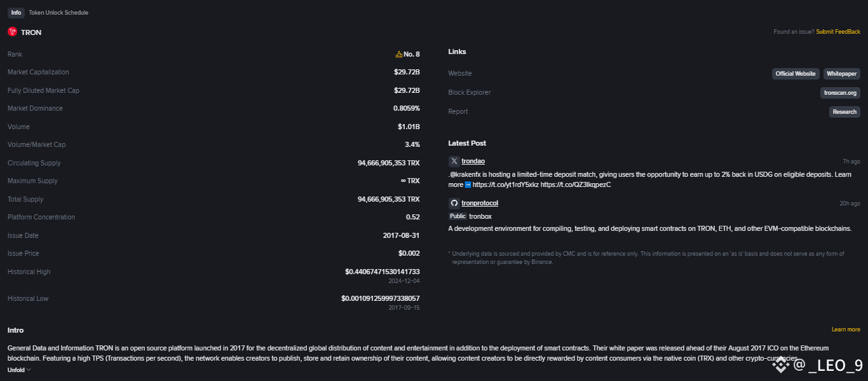
Task: Open the Whitepaper button
Action: pos(842,74)
